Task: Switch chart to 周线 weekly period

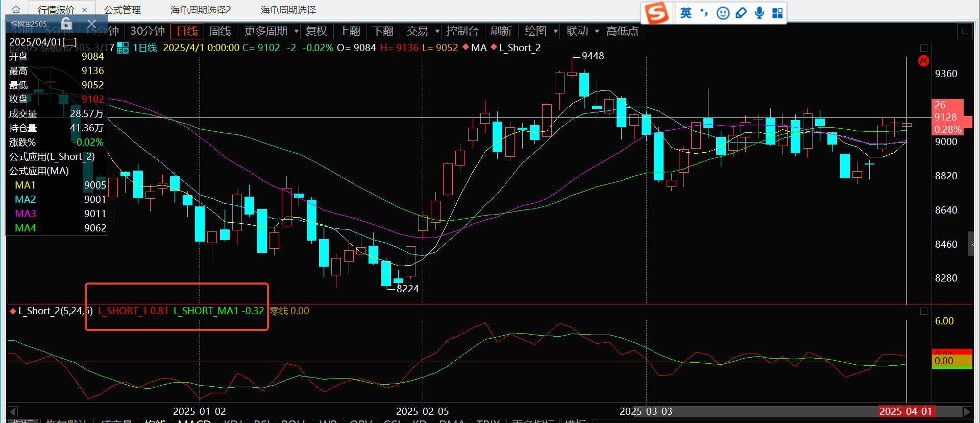Action: coord(220,31)
